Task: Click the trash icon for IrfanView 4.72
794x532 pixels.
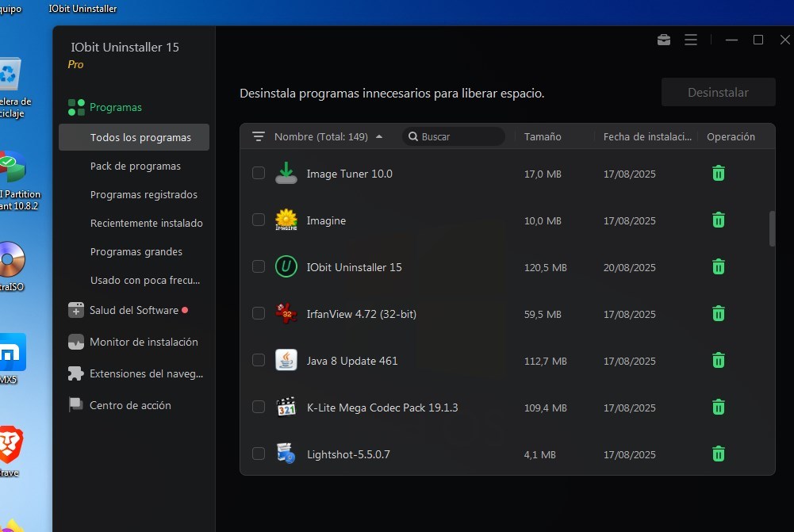Action: tap(718, 314)
